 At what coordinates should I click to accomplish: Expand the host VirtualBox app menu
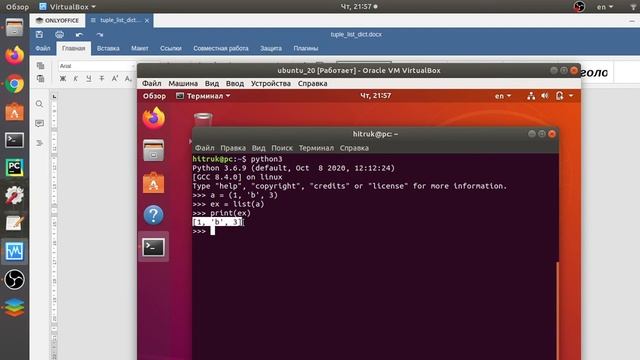tap(67, 7)
